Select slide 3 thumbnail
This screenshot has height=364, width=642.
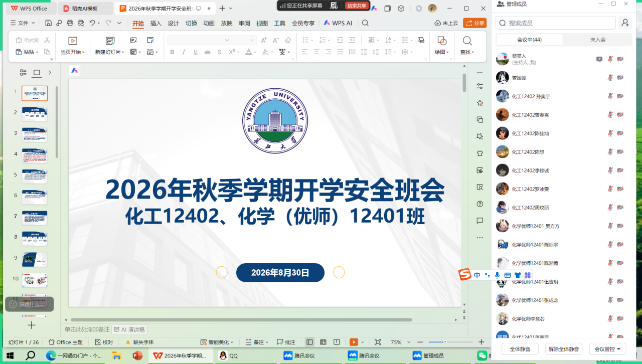coord(35,134)
